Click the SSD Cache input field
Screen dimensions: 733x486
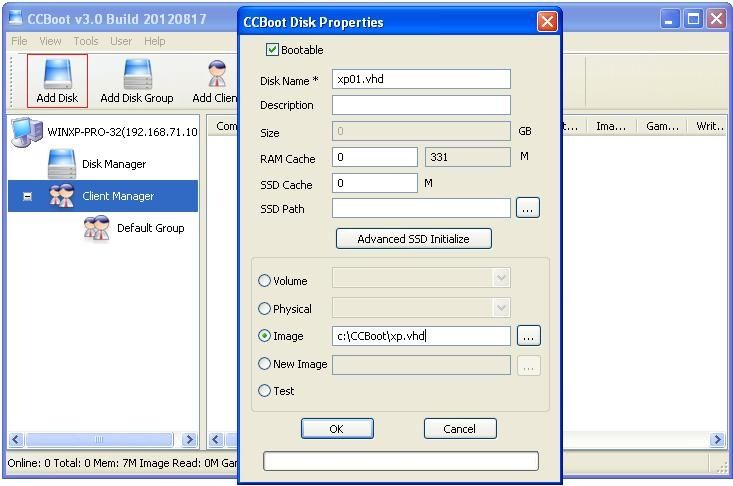pyautogui.click(x=375, y=183)
